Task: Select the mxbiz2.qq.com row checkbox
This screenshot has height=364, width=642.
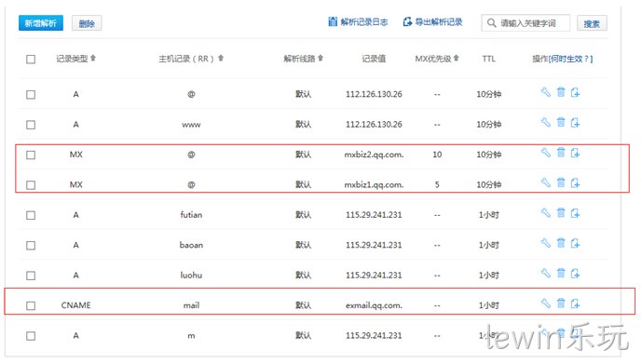Action: [x=31, y=155]
